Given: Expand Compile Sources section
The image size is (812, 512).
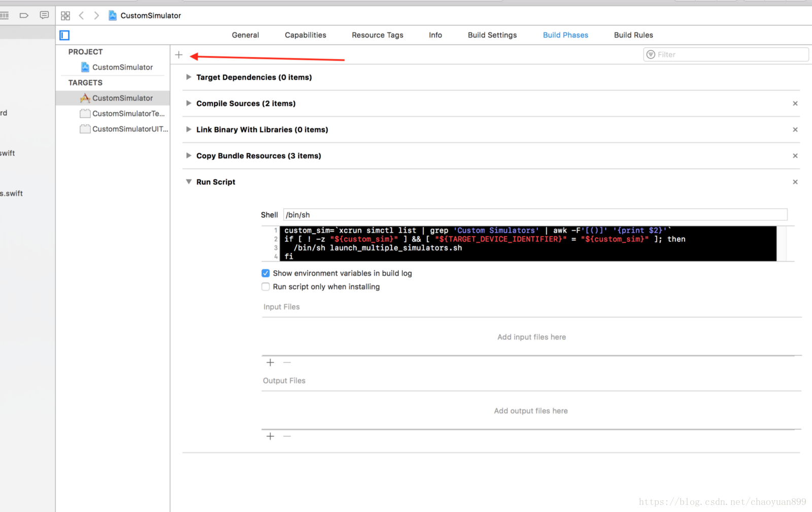Looking at the screenshot, I should pos(189,103).
